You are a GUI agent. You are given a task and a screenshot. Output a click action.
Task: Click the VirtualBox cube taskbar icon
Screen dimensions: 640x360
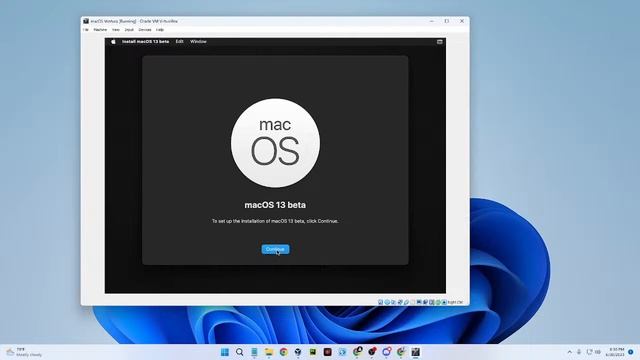point(298,352)
